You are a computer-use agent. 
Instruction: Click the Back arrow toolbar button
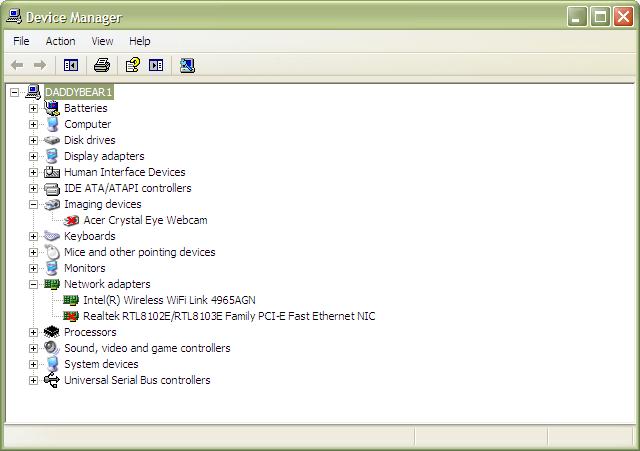pyautogui.click(x=17, y=65)
